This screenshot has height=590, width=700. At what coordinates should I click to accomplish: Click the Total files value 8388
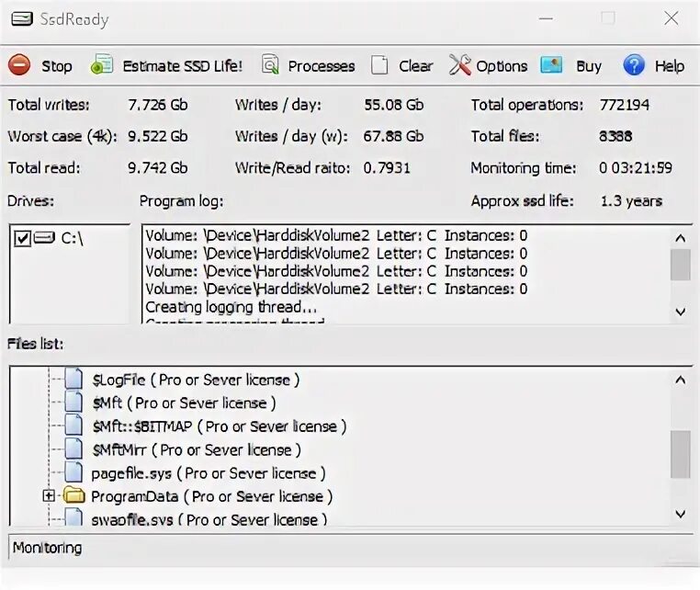615,136
